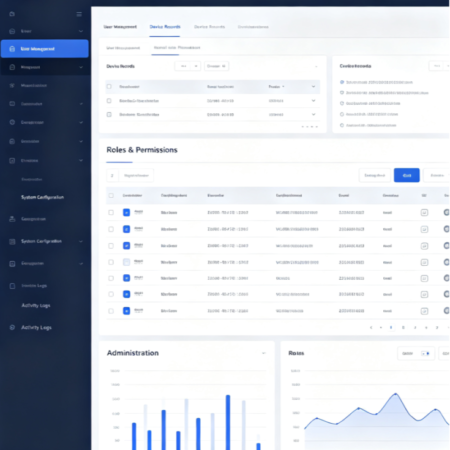Click the highest peak point on Roles chart
The width and height of the screenshot is (450, 450).
(396, 394)
